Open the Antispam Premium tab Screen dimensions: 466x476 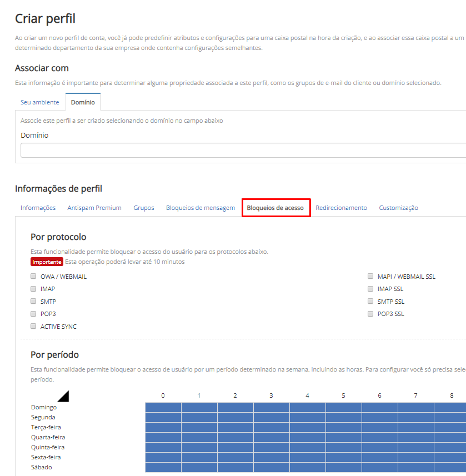pos(94,208)
